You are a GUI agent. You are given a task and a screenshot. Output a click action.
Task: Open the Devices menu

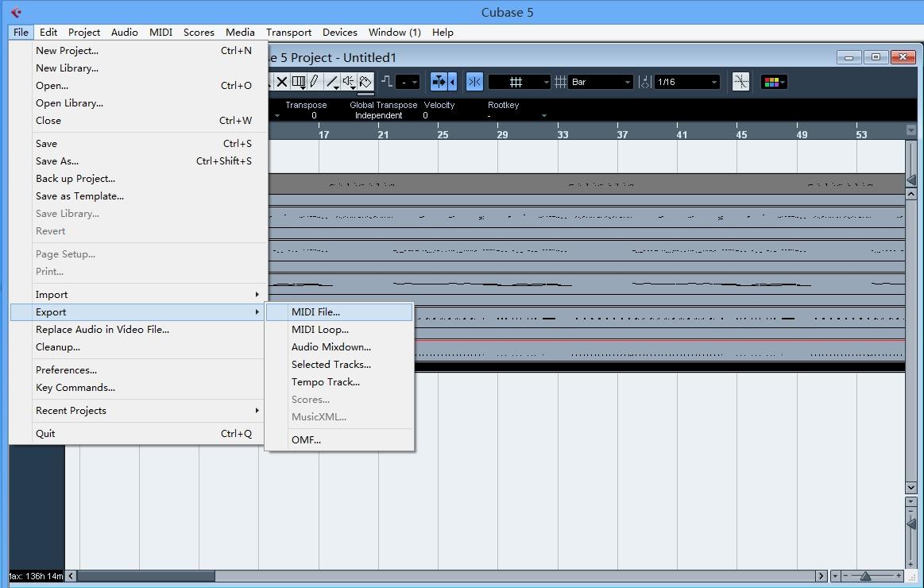click(339, 33)
